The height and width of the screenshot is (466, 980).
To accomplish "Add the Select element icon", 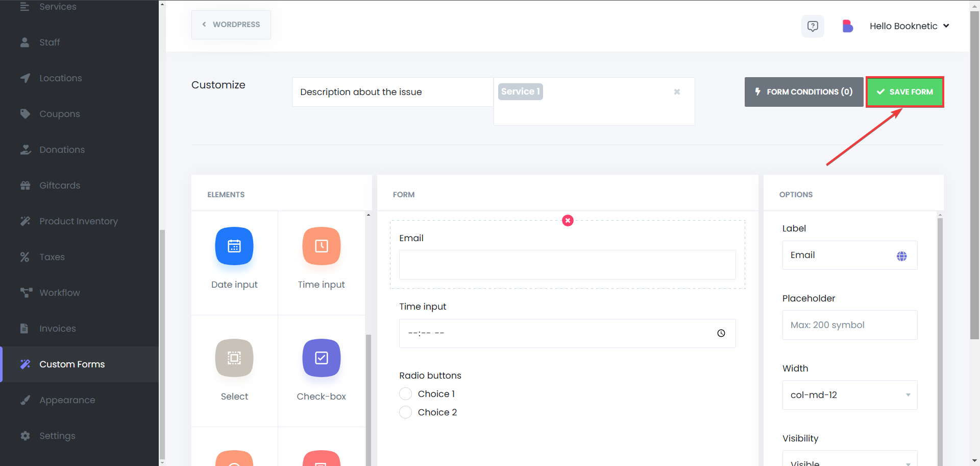I will [234, 358].
